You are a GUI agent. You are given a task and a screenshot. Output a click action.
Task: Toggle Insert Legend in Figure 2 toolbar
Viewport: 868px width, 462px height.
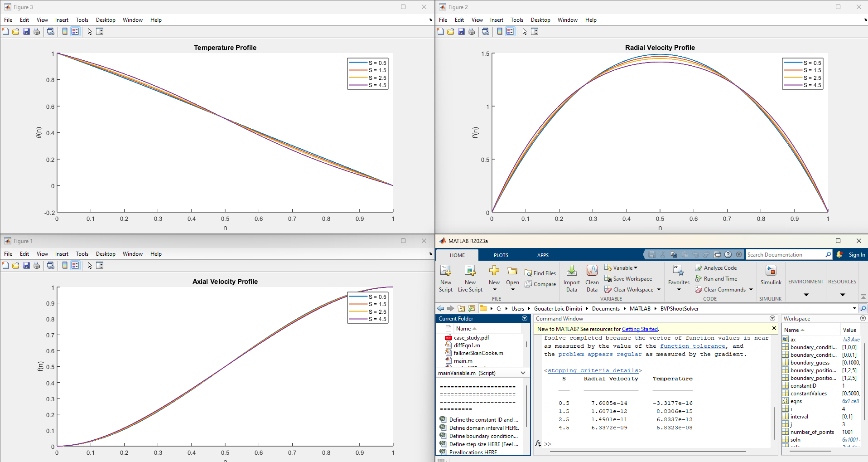[510, 31]
